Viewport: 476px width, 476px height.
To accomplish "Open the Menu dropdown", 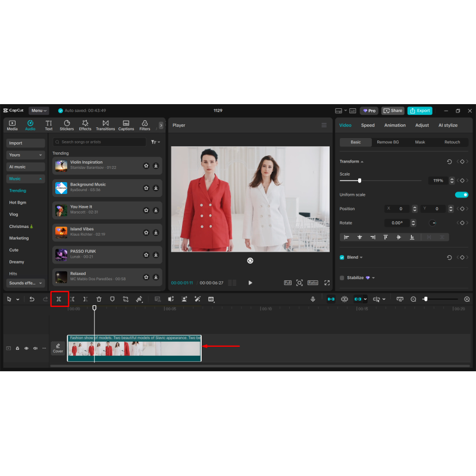I will 39,111.
